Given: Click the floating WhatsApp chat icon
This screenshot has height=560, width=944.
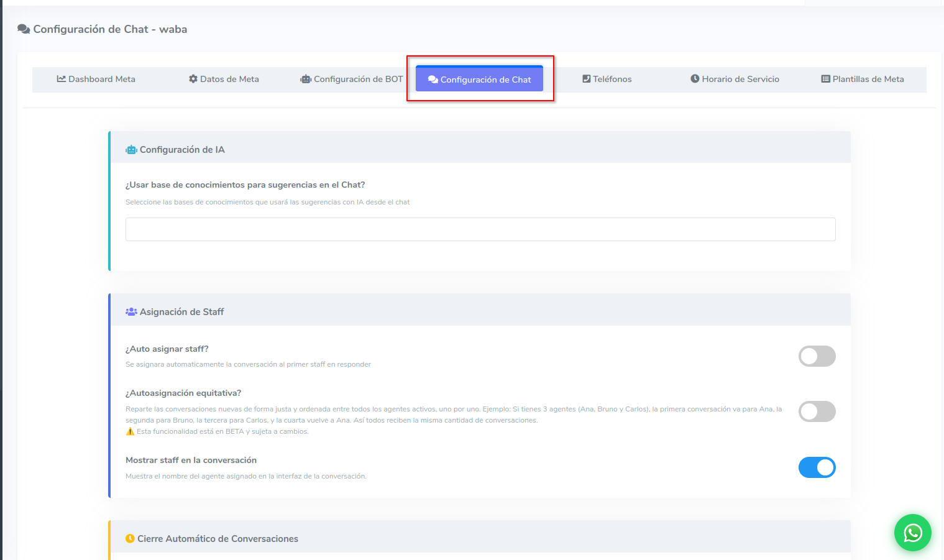Looking at the screenshot, I should pyautogui.click(x=912, y=533).
